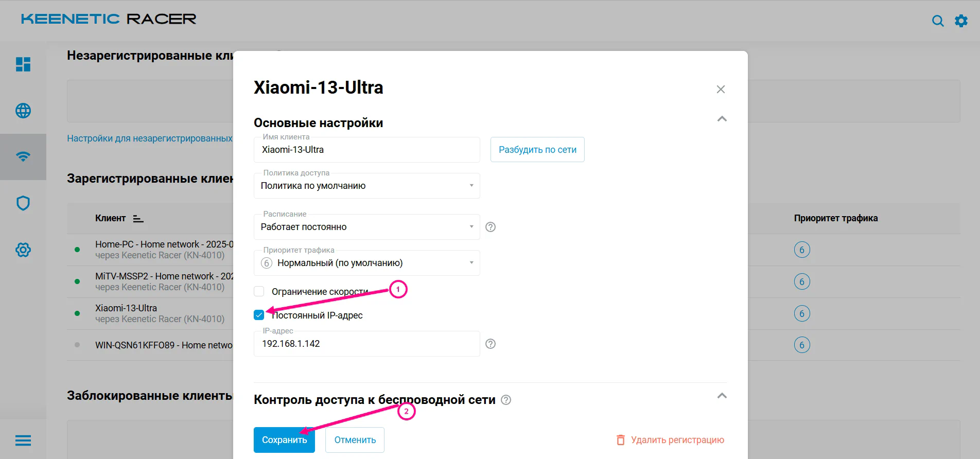The image size is (980, 459).
Task: Enable the Ограничение скорости checkbox
Action: [x=259, y=292]
